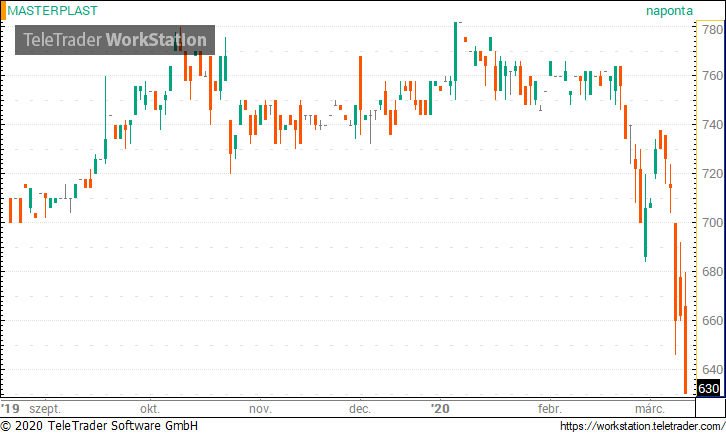The image size is (726, 435).
Task: Click the '20 year marker on axis
Action: click(x=440, y=409)
